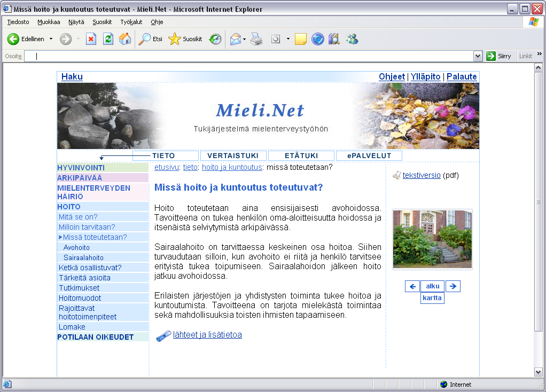
Task: Open the Haku link
Action: 72,76
